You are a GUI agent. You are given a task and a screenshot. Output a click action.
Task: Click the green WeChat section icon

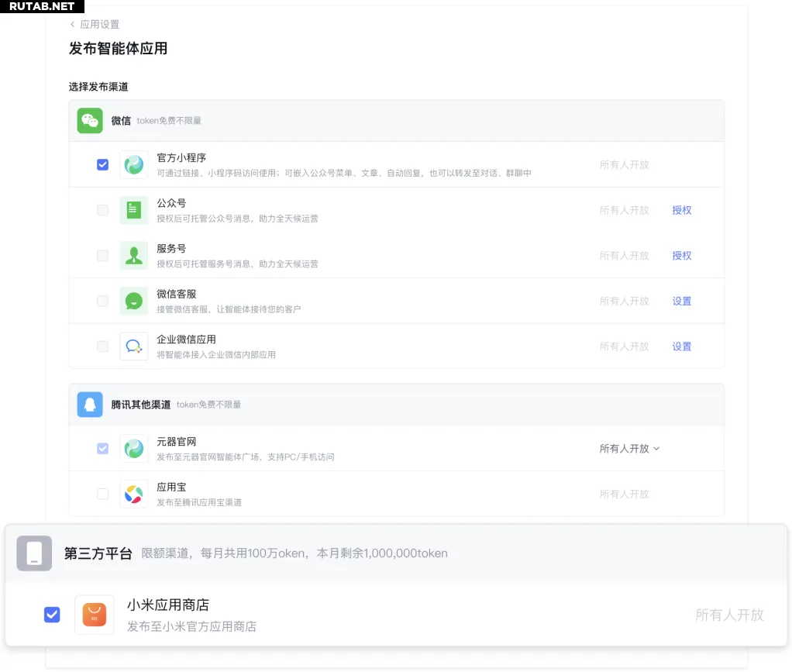[x=90, y=121]
